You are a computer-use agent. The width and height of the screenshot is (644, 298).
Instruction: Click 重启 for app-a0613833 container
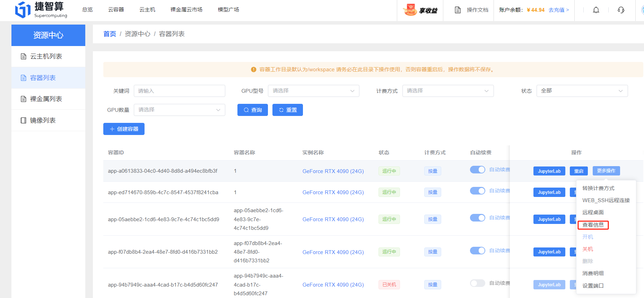(579, 171)
